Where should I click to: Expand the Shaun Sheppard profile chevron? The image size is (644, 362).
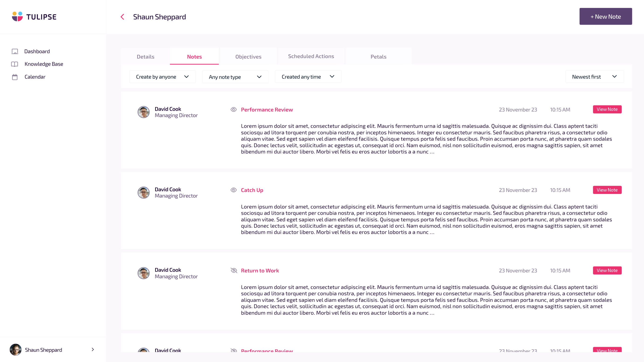click(93, 349)
